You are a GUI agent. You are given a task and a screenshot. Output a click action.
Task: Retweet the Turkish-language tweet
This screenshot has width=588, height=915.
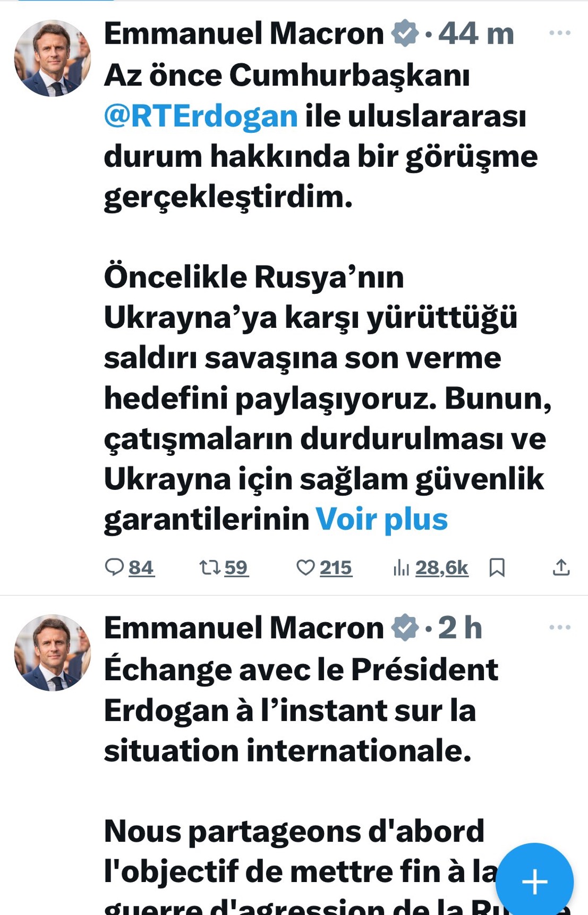tap(210, 567)
